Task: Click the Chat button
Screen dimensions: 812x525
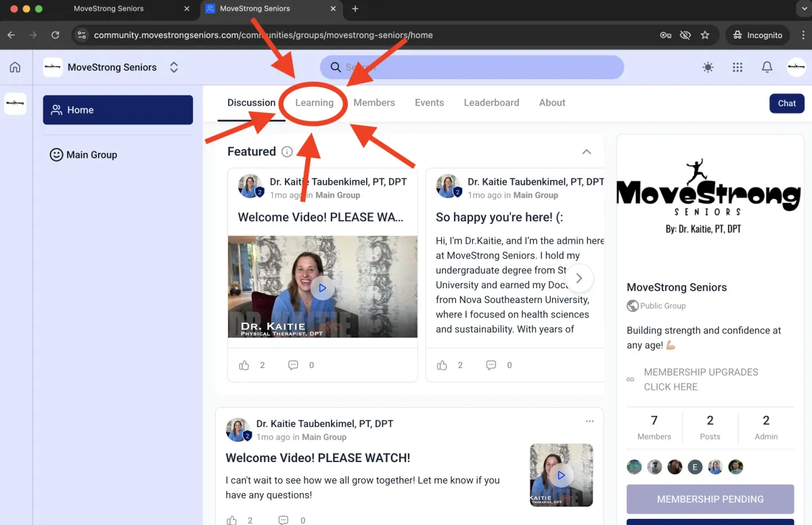Action: pos(787,104)
